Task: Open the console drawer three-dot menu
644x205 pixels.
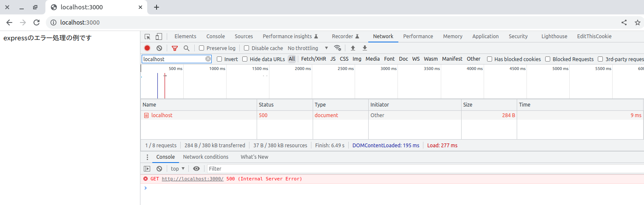Action: click(x=147, y=157)
